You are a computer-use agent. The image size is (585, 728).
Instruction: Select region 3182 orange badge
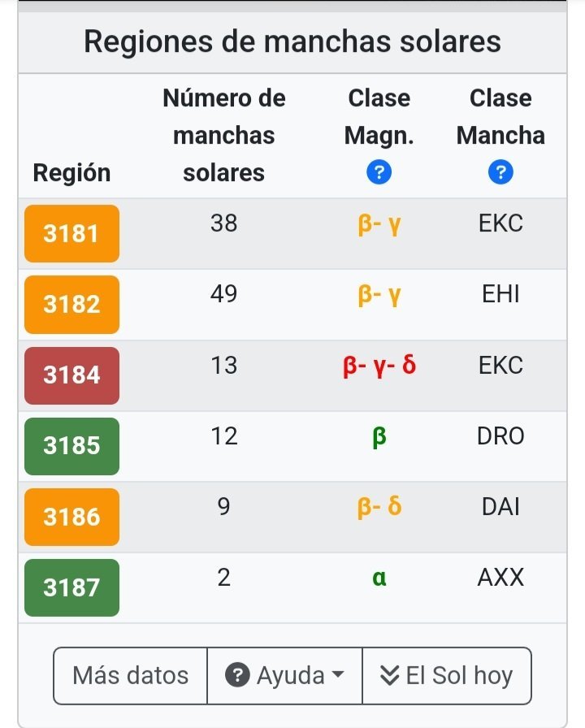pos(71,305)
